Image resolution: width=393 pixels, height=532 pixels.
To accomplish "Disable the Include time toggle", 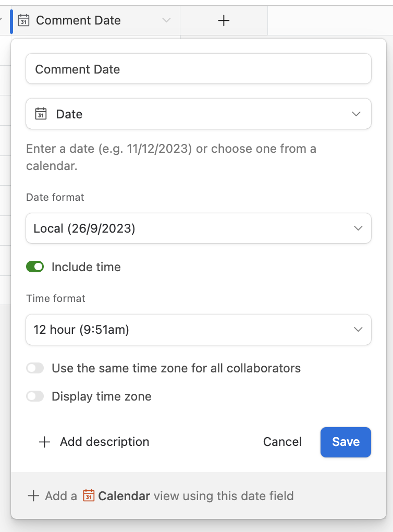I will pos(35,267).
